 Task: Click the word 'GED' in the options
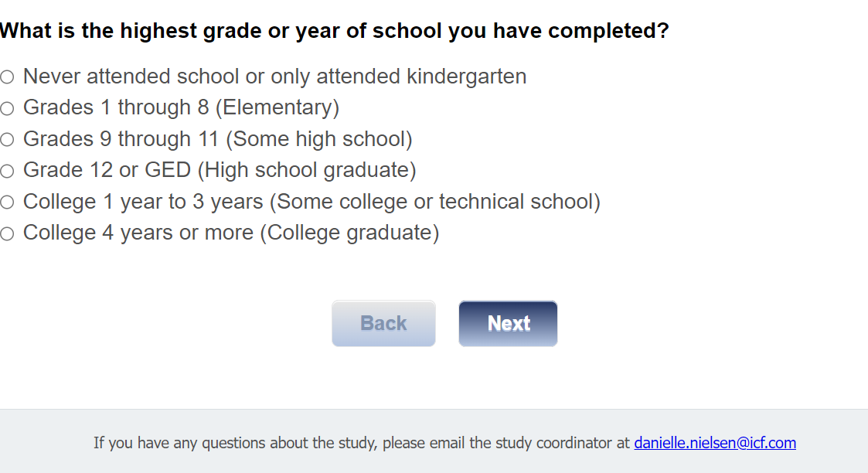click(x=168, y=170)
